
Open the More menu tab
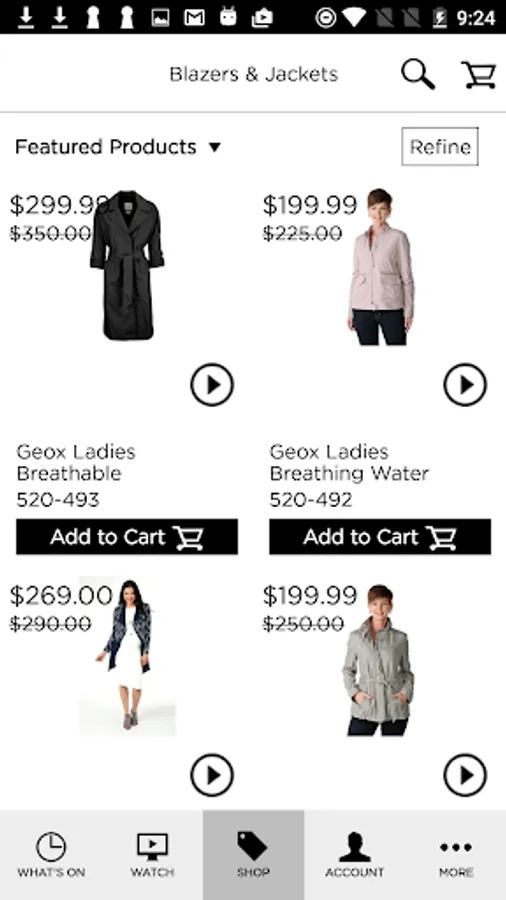click(x=456, y=855)
